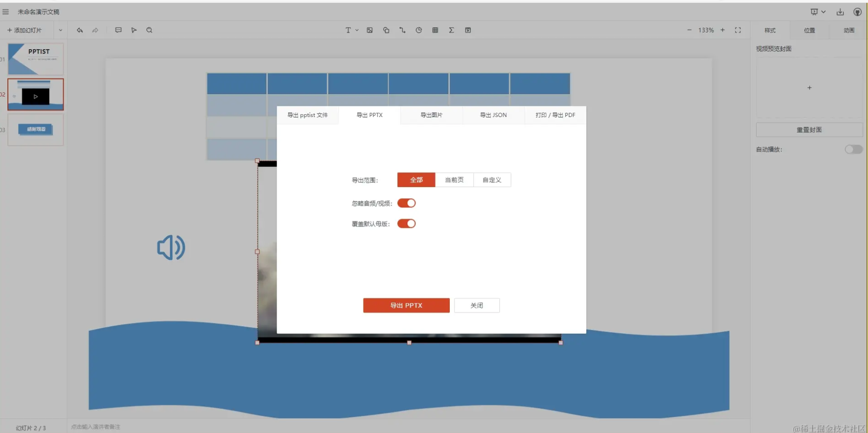Open the text tool dropdown arrow
868x433 pixels.
pyautogui.click(x=356, y=30)
